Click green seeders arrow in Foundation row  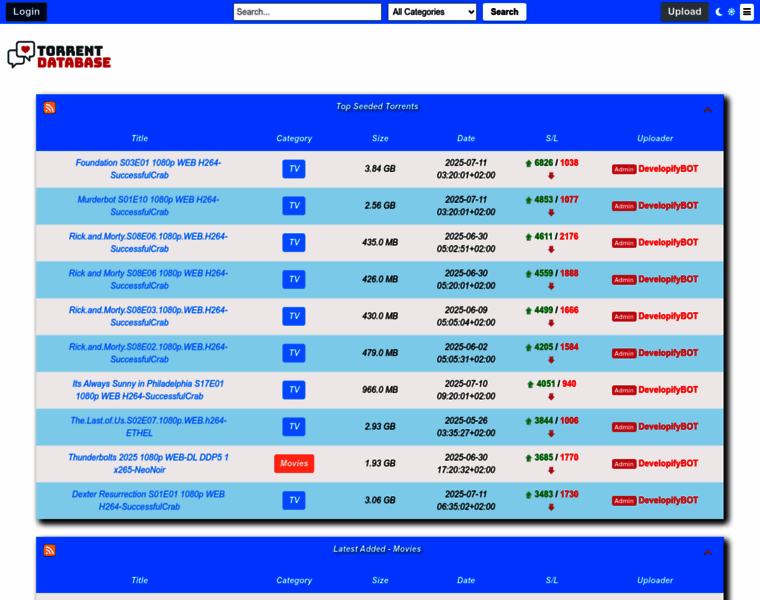pyautogui.click(x=528, y=163)
